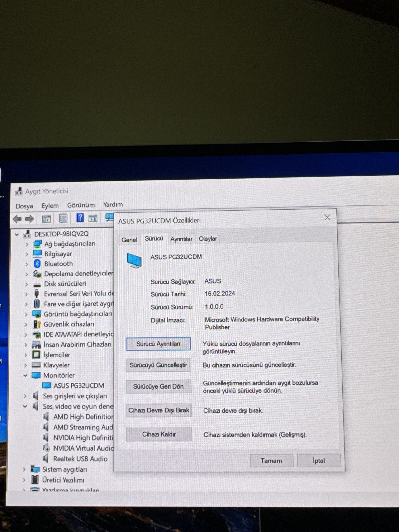Switch to the Ayrıntılar tab
Image resolution: width=399 pixels, height=532 pixels.
pyautogui.click(x=181, y=239)
